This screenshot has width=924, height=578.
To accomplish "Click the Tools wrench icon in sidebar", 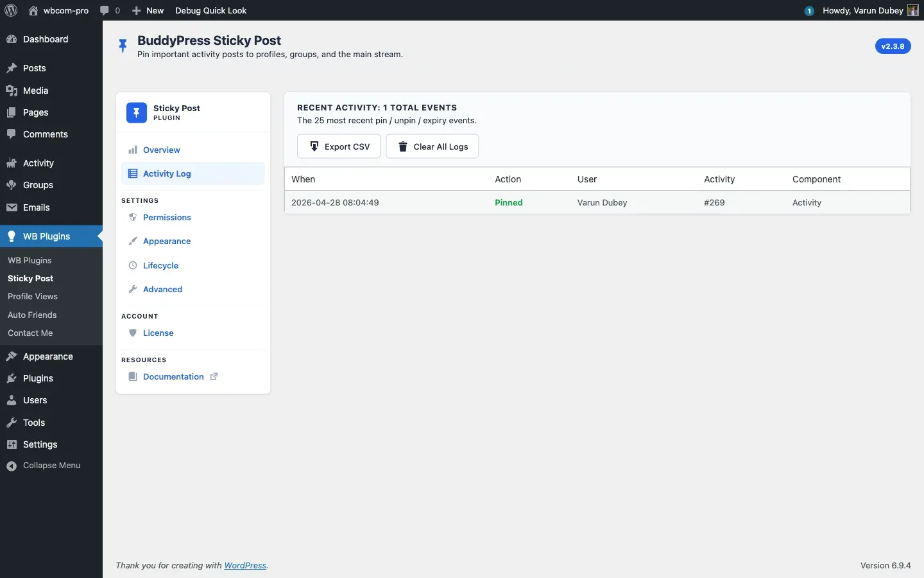I will 12,423.
